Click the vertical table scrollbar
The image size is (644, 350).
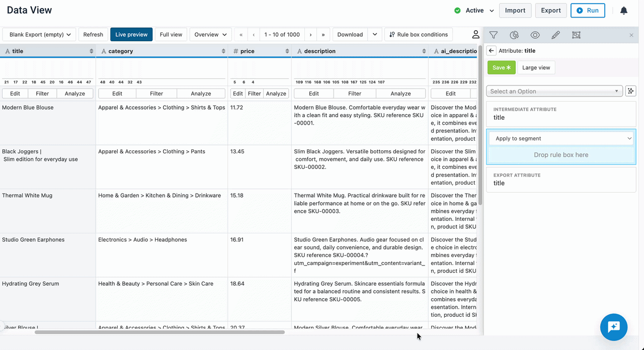[x=480, y=126]
